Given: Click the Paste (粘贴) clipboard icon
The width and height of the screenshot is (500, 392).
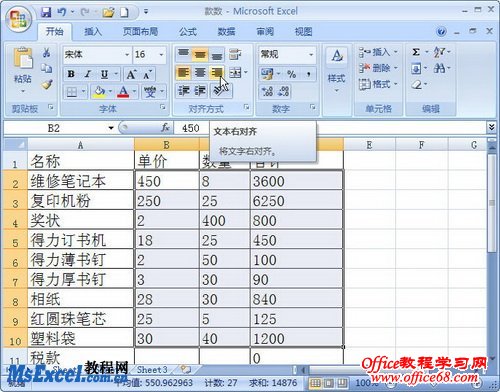Looking at the screenshot, I should click(23, 59).
